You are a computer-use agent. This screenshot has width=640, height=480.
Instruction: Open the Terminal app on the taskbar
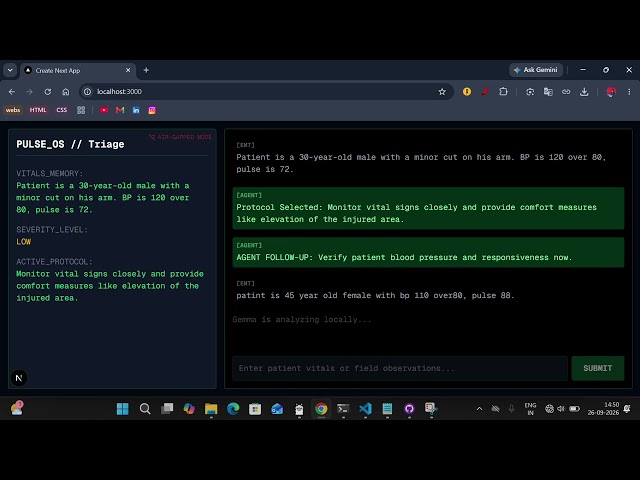343,409
